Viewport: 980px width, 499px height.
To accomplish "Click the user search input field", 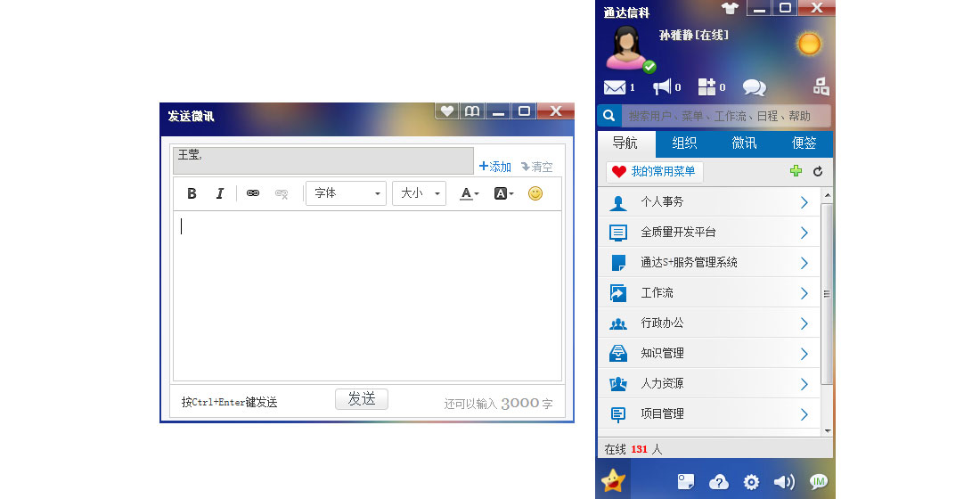I will coord(726,116).
